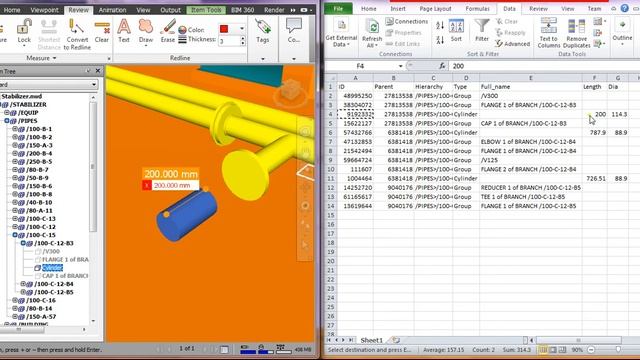Select row 7 header in Excel
Image resolution: width=640 pixels, height=360 pixels.
(x=331, y=142)
